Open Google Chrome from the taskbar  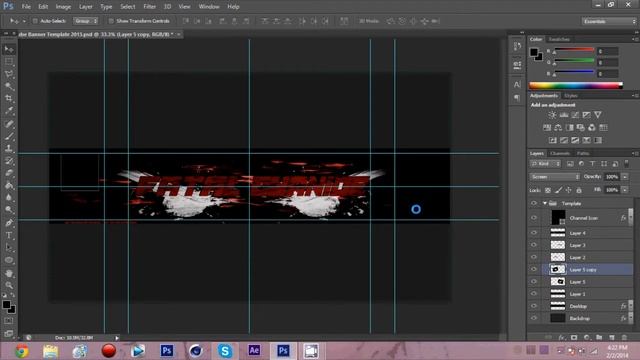click(22, 351)
